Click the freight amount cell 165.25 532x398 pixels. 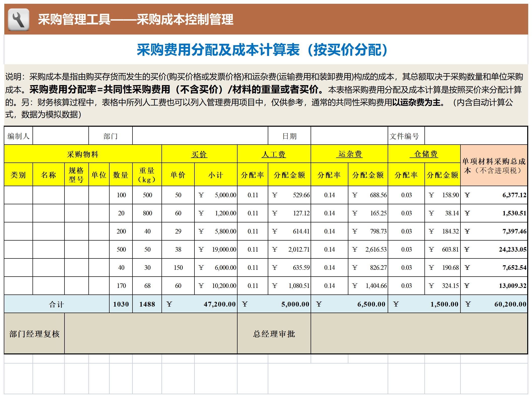pos(368,213)
